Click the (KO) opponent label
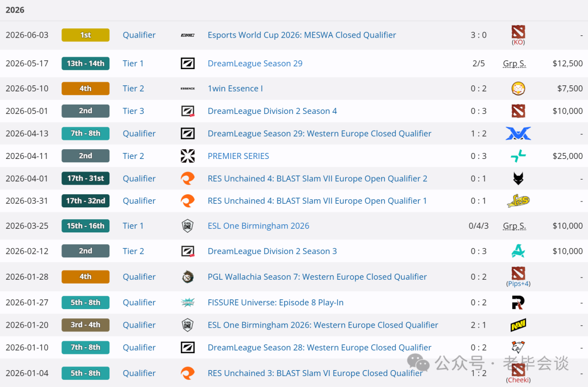Viewport: 588px width, 387px height. pos(518,42)
